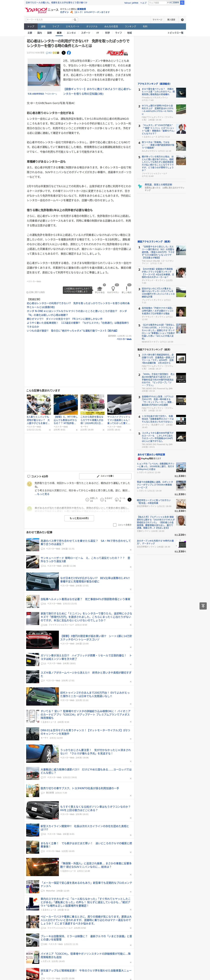Click the 記事に関する報告 report icon link

[x=35, y=292]
